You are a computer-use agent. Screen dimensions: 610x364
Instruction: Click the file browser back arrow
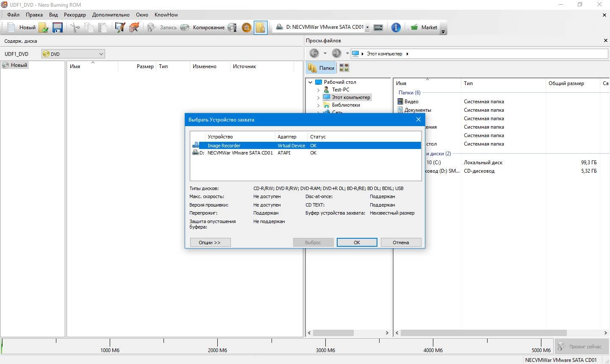tap(314, 53)
